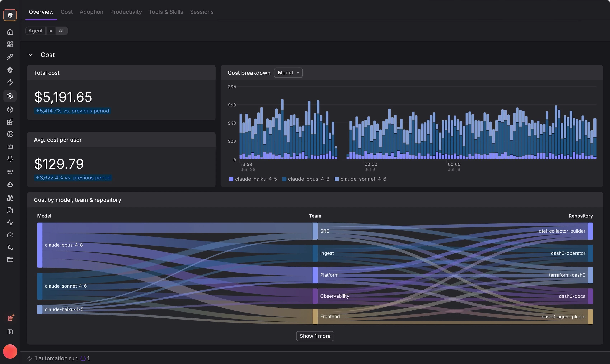Open the Productivity tab
Screen dimensions: 610x364
tap(126, 12)
